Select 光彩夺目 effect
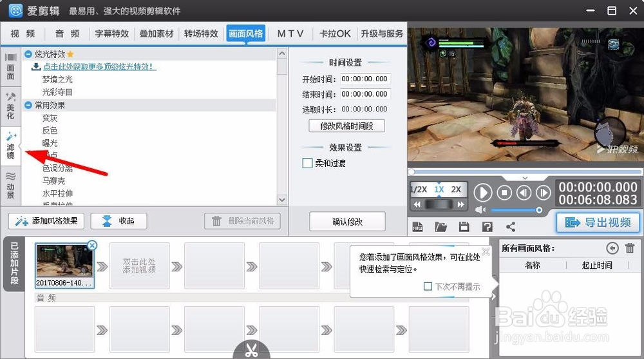 coord(57,92)
